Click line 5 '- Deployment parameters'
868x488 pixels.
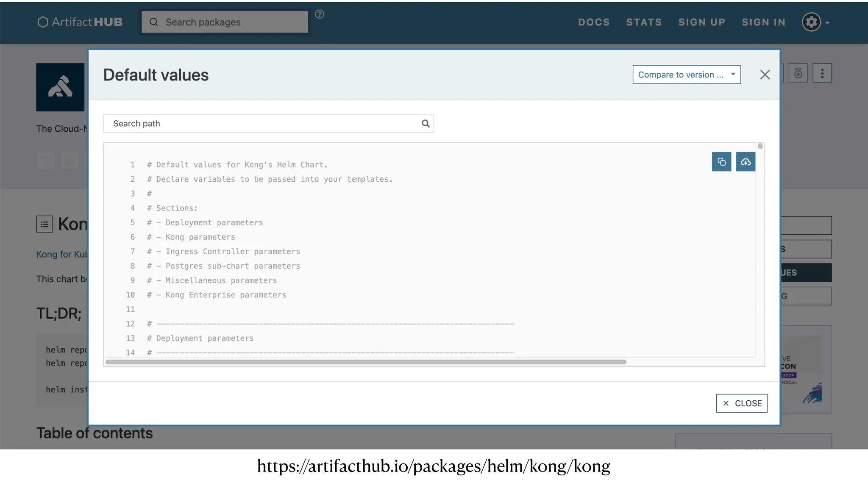coord(205,223)
